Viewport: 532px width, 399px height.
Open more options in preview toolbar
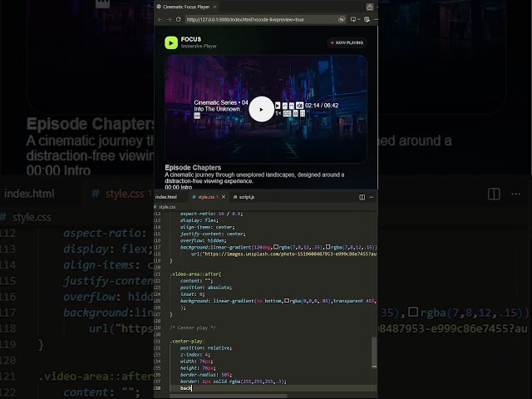coord(376,20)
